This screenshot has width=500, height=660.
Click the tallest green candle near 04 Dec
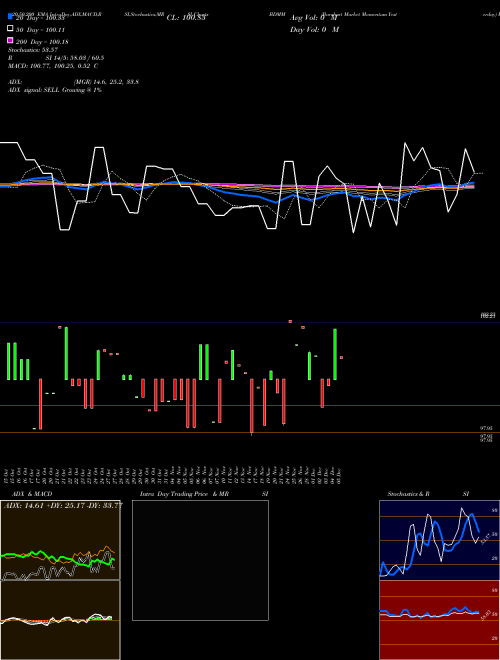[x=335, y=354]
